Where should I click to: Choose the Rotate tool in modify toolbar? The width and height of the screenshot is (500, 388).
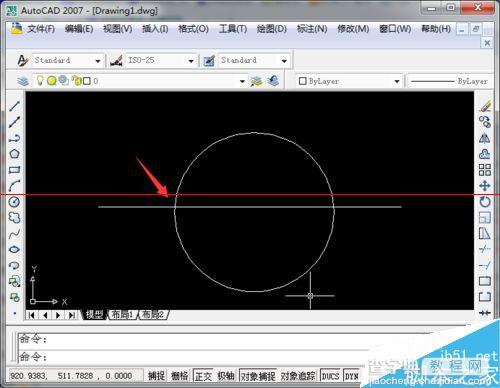[485, 202]
